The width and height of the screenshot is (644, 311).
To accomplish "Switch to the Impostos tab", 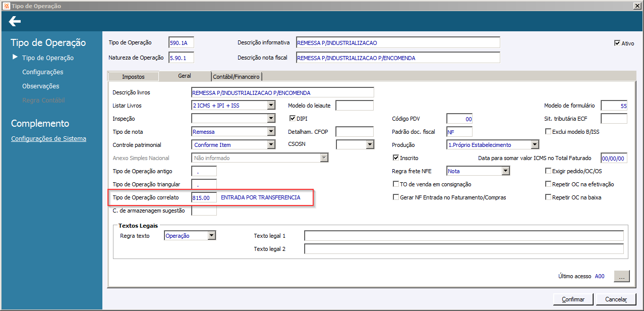I will click(133, 77).
